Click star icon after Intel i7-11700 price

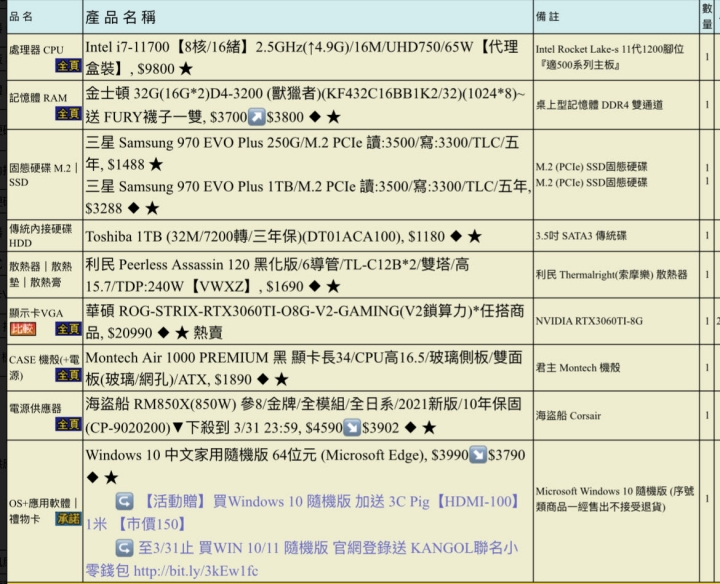pyautogui.click(x=186, y=69)
